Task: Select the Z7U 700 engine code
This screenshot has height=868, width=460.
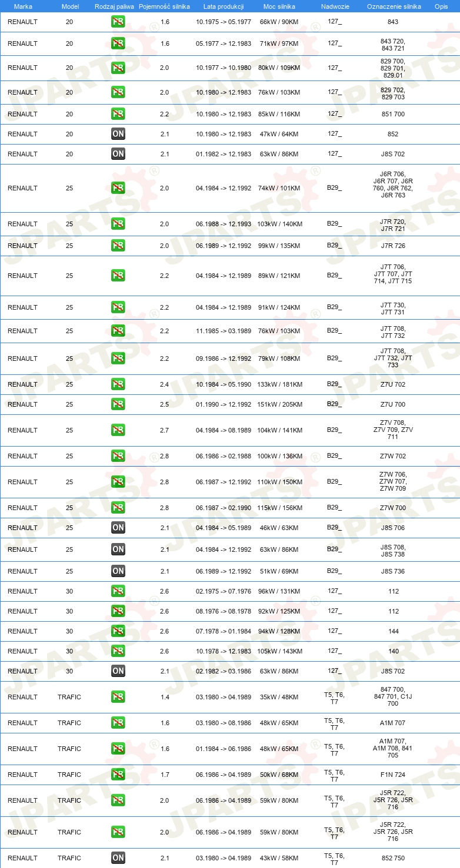Action: click(393, 405)
